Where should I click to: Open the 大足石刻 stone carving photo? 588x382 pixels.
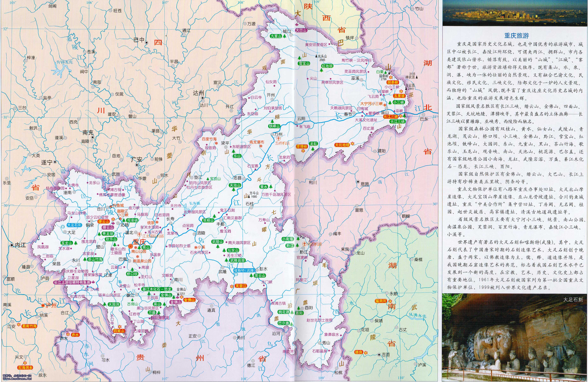click(x=515, y=338)
